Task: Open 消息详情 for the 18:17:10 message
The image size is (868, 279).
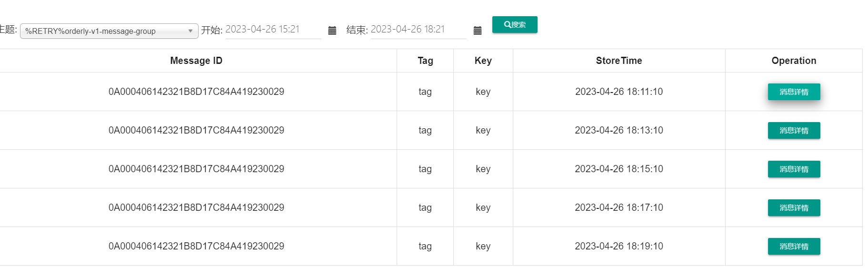Action: click(793, 207)
